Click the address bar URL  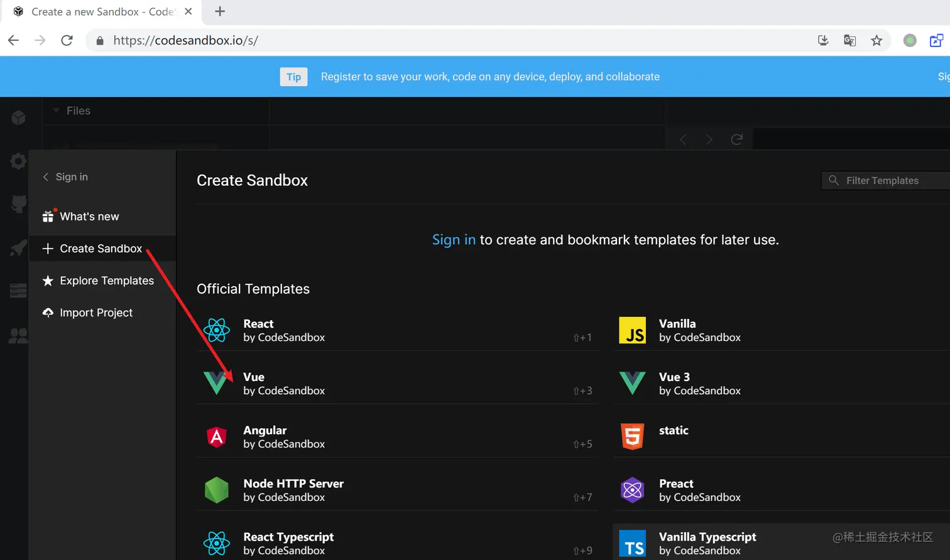[x=185, y=40]
